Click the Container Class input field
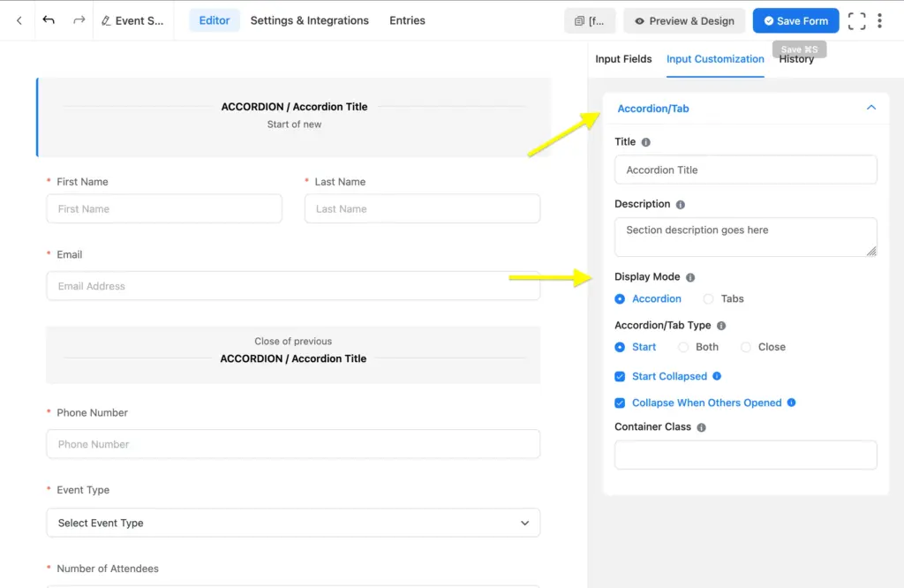The image size is (904, 588). pyautogui.click(x=745, y=455)
